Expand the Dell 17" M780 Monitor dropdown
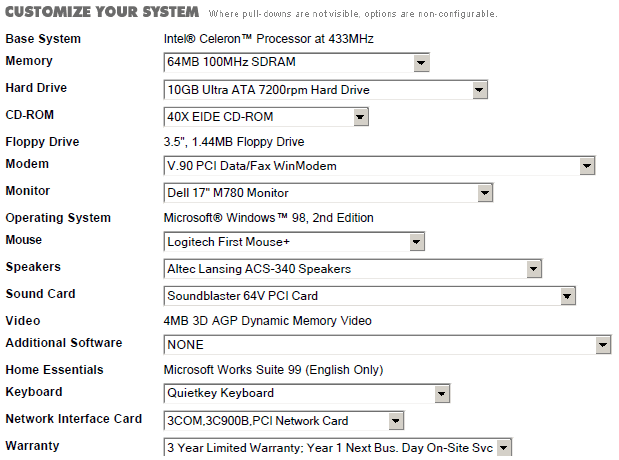This screenshot has height=460, width=619. tap(328, 193)
